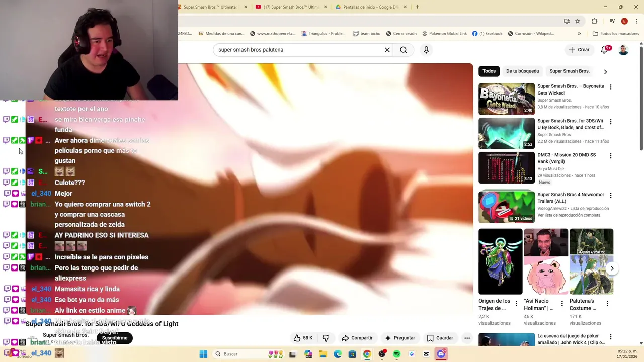Like the video with 58 K likes
644x362 pixels.
point(303,338)
